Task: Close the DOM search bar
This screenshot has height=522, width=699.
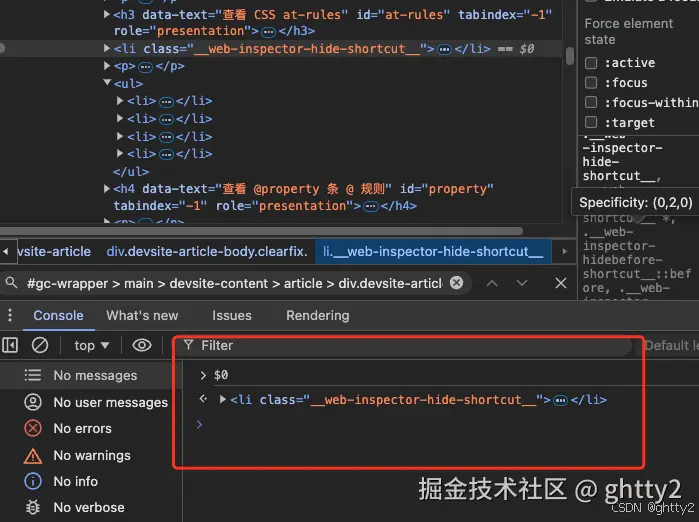Action: pyautogui.click(x=561, y=283)
